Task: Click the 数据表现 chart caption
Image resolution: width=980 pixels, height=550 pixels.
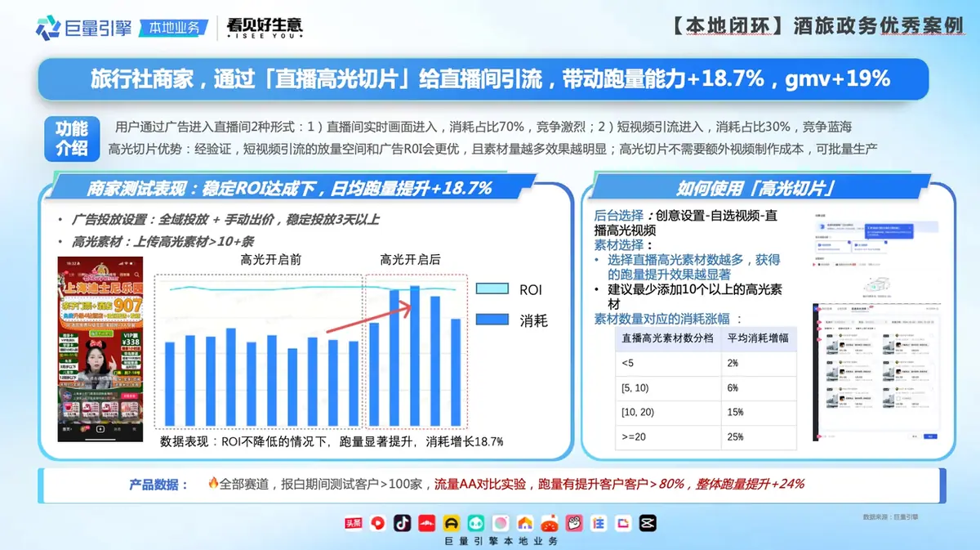Action: coord(332,441)
